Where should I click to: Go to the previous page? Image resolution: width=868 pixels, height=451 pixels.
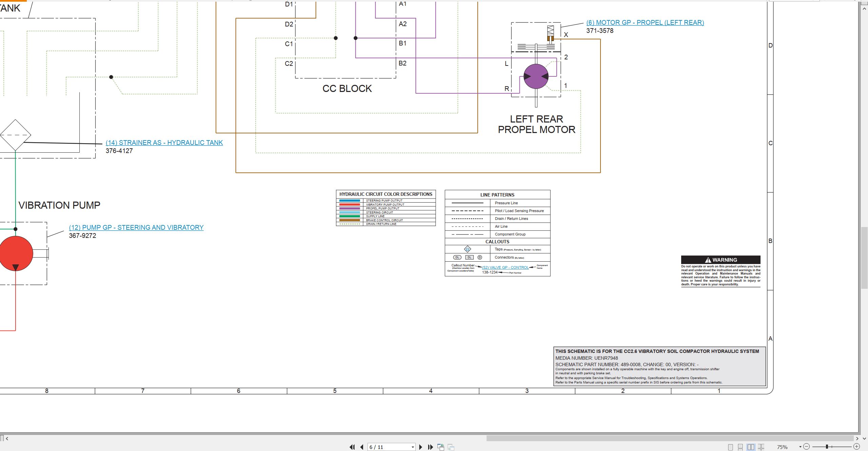pyautogui.click(x=362, y=447)
